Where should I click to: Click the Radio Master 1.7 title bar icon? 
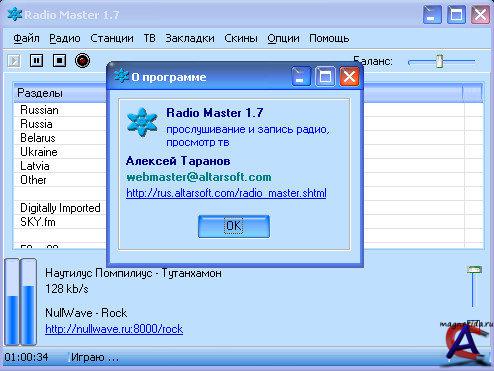pos(15,14)
